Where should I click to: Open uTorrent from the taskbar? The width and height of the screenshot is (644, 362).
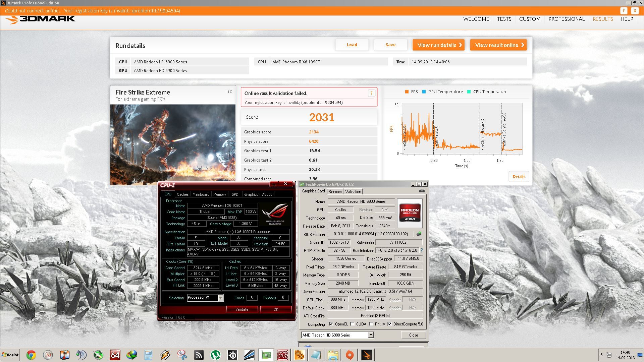coord(215,355)
